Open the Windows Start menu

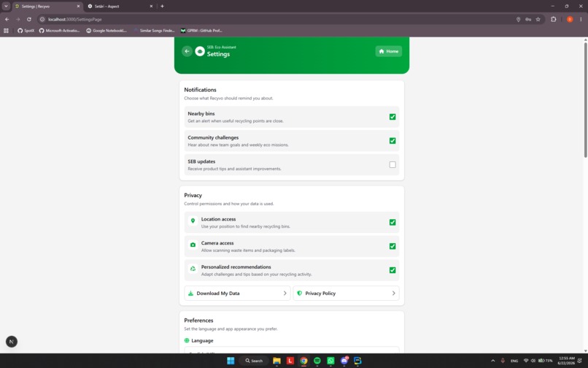tap(231, 361)
